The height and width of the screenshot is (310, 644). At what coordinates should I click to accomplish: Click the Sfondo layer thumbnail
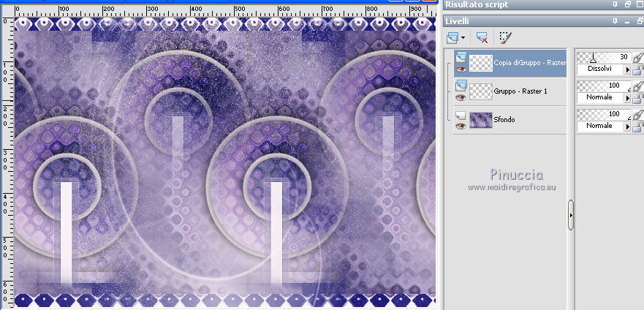pyautogui.click(x=480, y=120)
